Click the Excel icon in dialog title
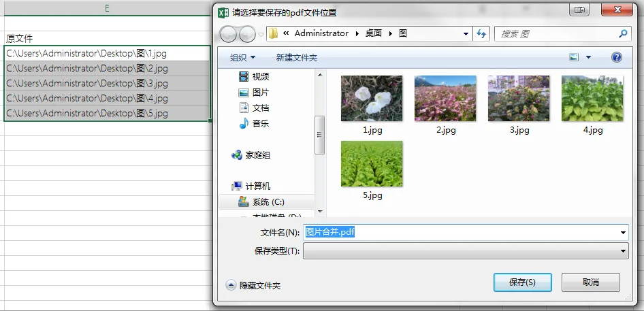The image size is (644, 311). tap(223, 12)
